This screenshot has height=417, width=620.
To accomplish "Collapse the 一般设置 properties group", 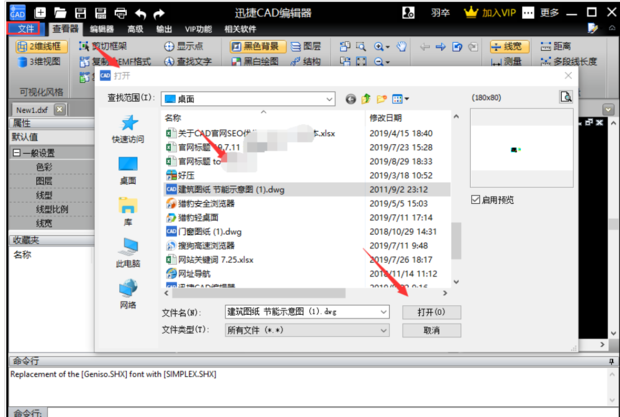I will click(17, 153).
